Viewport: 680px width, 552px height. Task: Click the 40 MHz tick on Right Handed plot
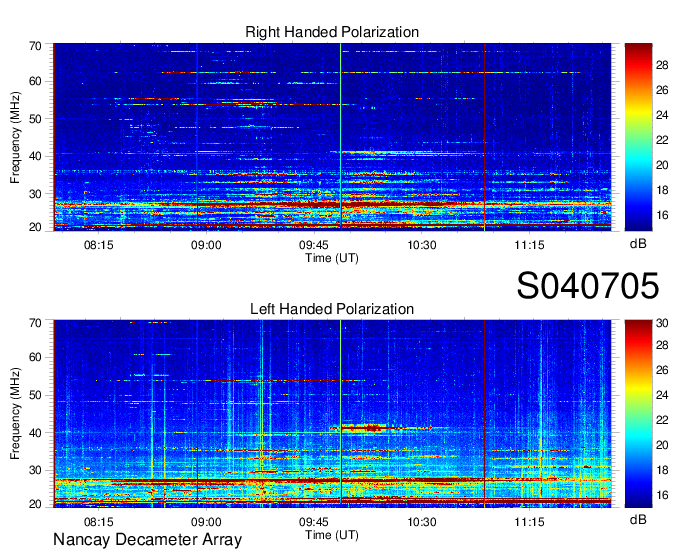35,156
